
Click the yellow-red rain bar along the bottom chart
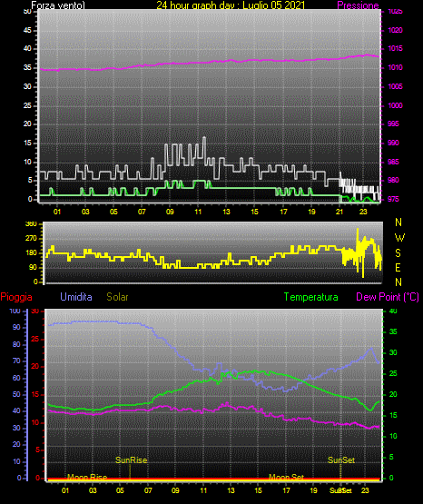[x=213, y=479]
